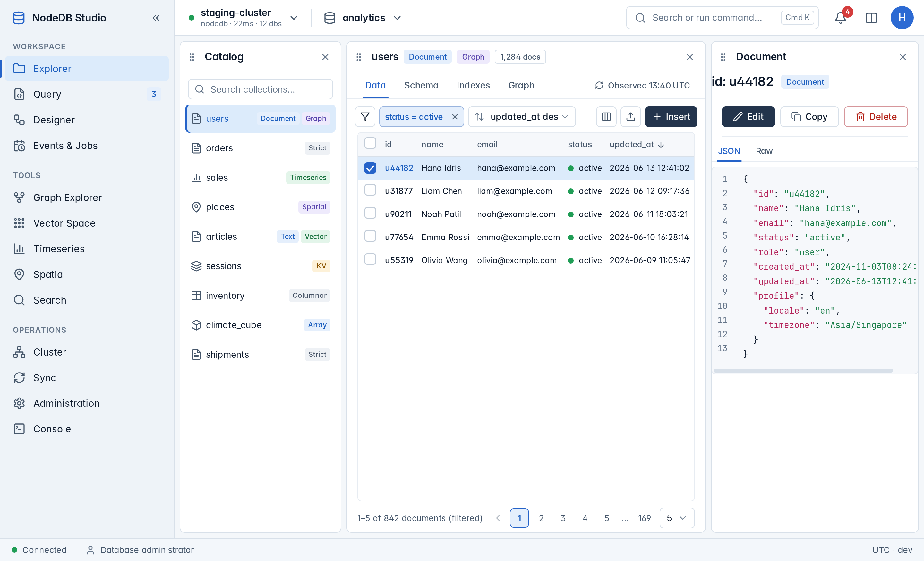Remove the status = active filter

coord(455,117)
